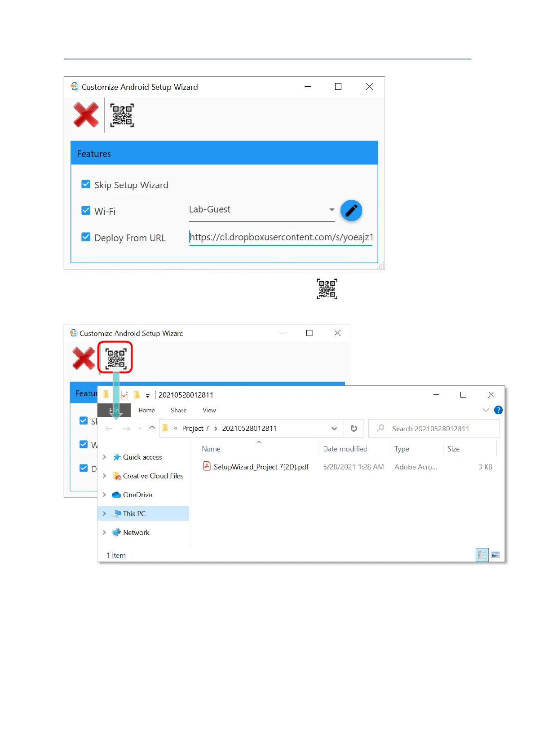Click the Search 20210528012811 box
Viewport: 535px width, 756px height.
coord(434,429)
